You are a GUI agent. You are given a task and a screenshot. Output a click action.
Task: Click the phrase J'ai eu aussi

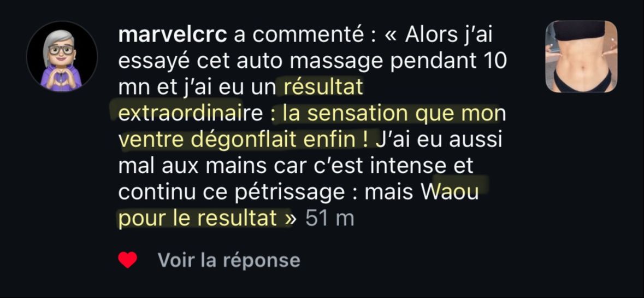pos(440,140)
